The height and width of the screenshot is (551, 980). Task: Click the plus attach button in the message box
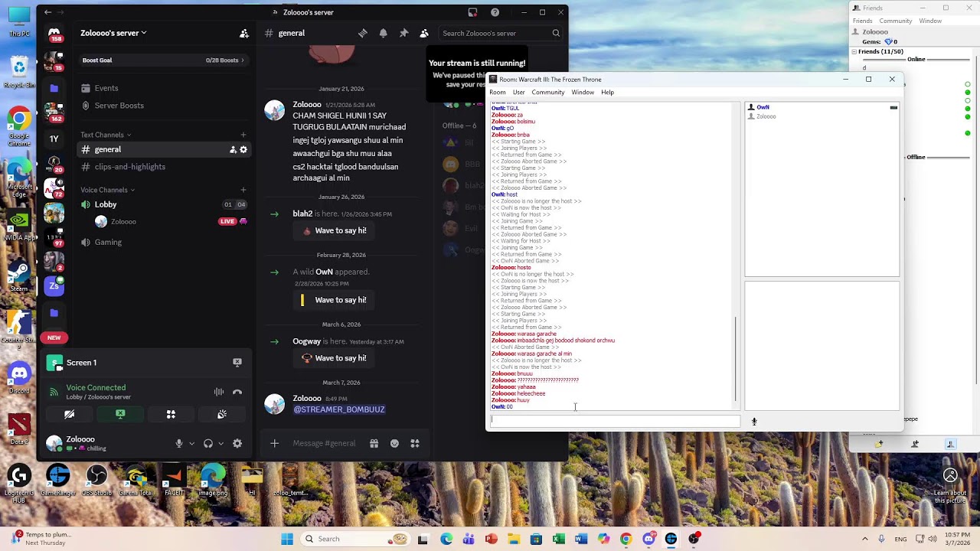pyautogui.click(x=275, y=443)
